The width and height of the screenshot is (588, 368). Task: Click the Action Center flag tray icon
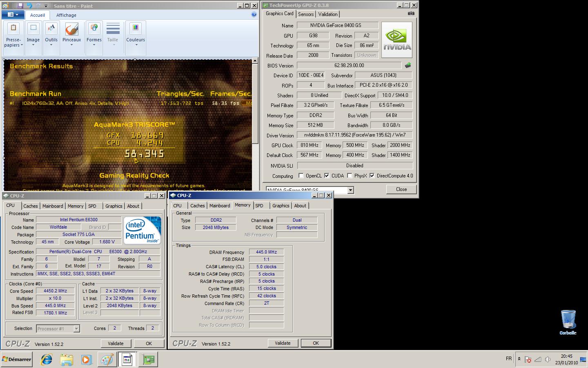point(528,359)
